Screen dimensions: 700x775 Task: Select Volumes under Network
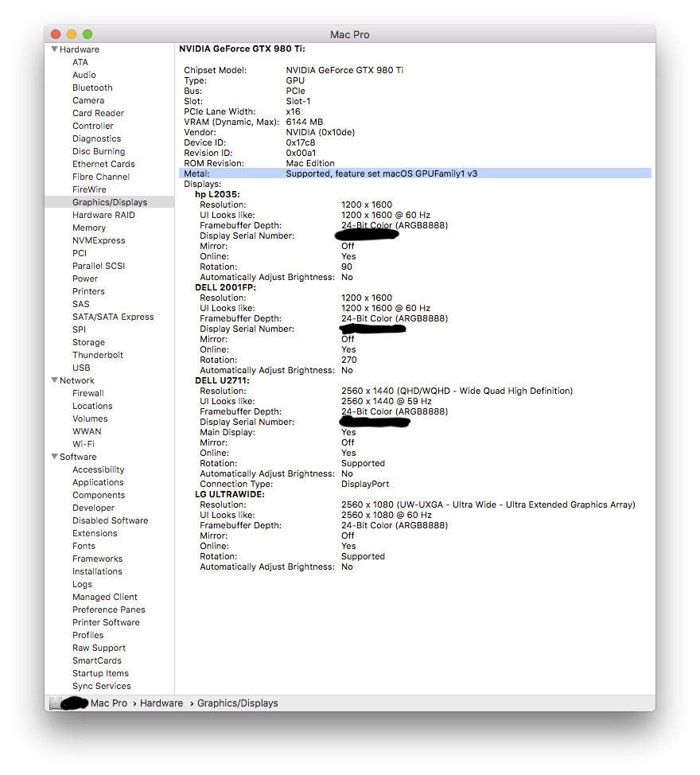click(x=89, y=419)
